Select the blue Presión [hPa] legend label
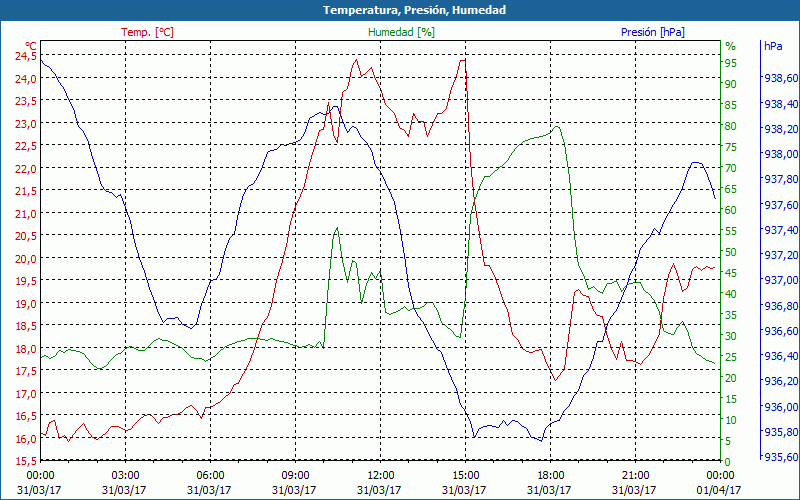Image resolution: width=800 pixels, height=500 pixels. pos(653,32)
